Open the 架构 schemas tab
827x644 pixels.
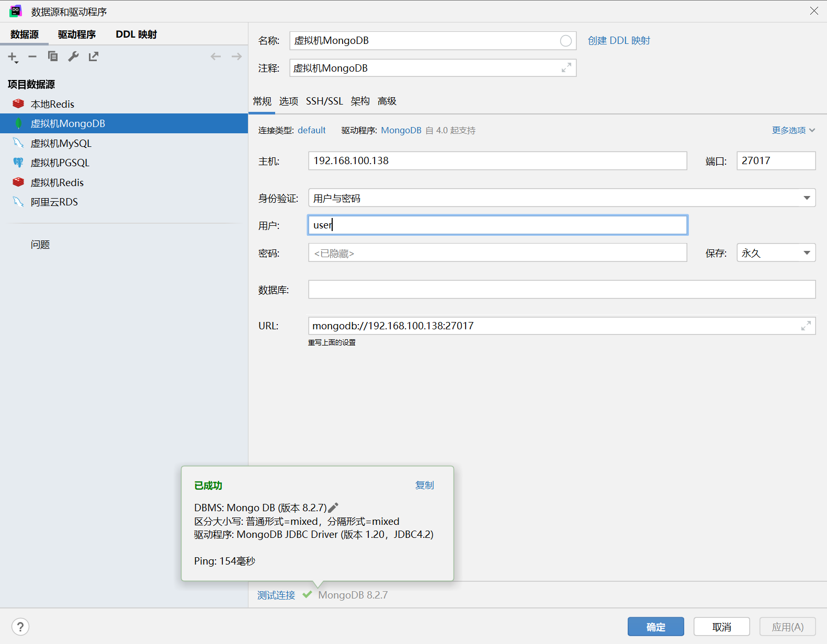(360, 101)
